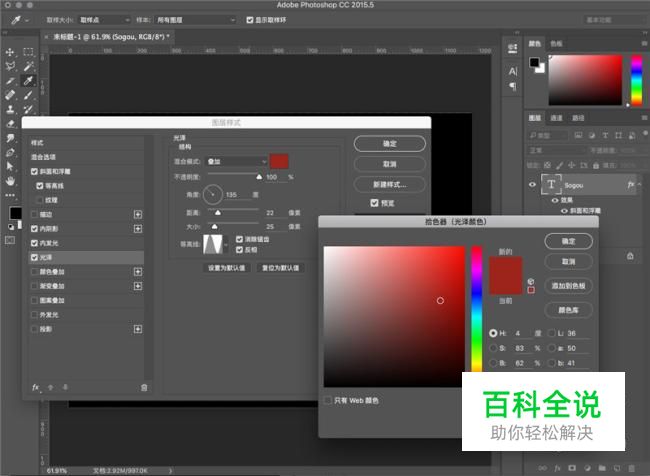
Task: Click the 设置为默认值 button
Action: tap(227, 268)
